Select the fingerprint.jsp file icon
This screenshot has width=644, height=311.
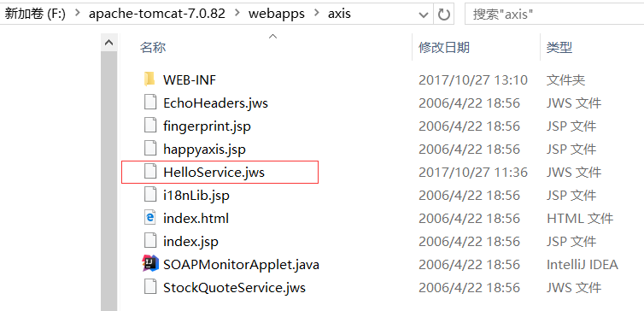[150, 126]
